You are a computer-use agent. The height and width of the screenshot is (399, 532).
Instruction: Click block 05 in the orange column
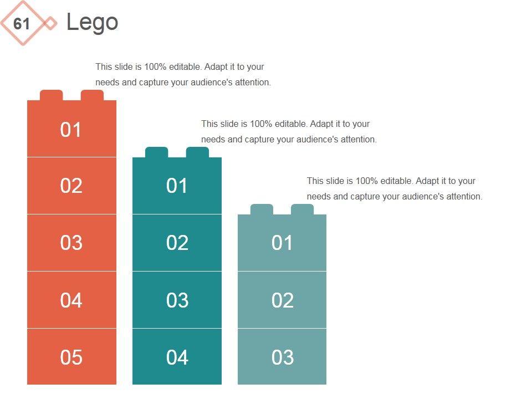(x=71, y=357)
